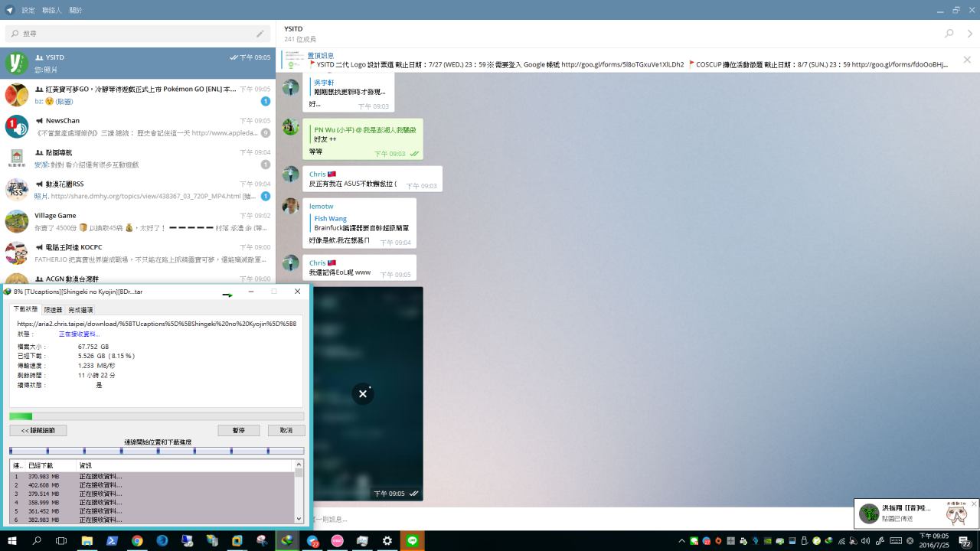Image resolution: width=980 pixels, height=551 pixels.
Task: Open the pinned message 置頂訊息
Action: [616, 60]
